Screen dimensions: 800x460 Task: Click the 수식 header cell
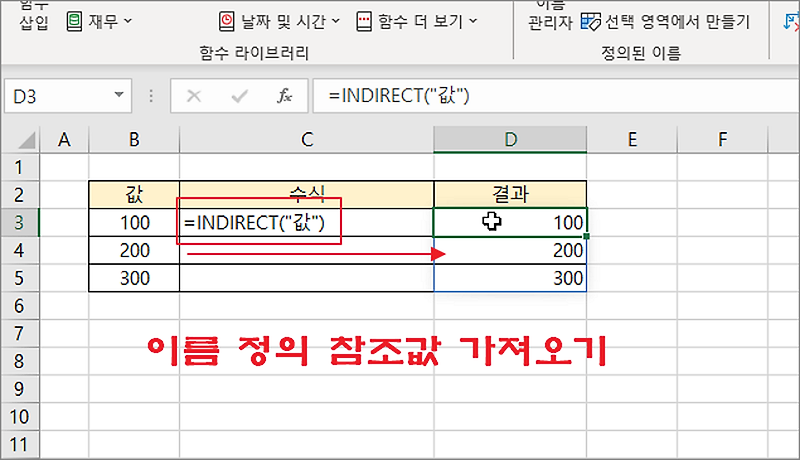(307, 194)
